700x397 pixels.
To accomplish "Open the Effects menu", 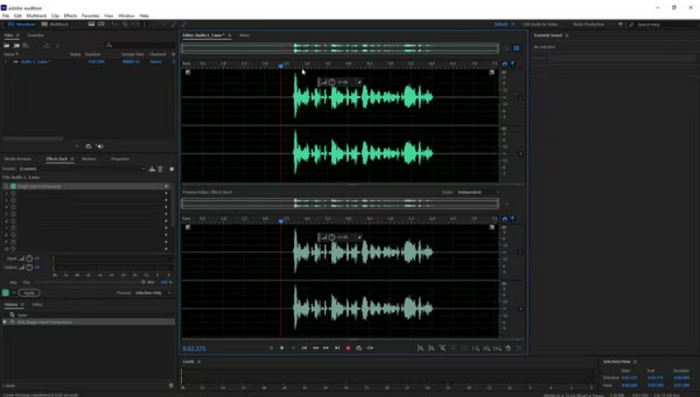I will [x=70, y=16].
